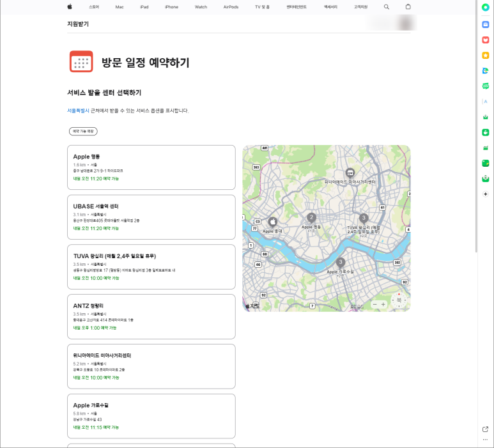The height and width of the screenshot is (448, 494).
Task: Open the shopping bag icon
Action: [x=408, y=6]
